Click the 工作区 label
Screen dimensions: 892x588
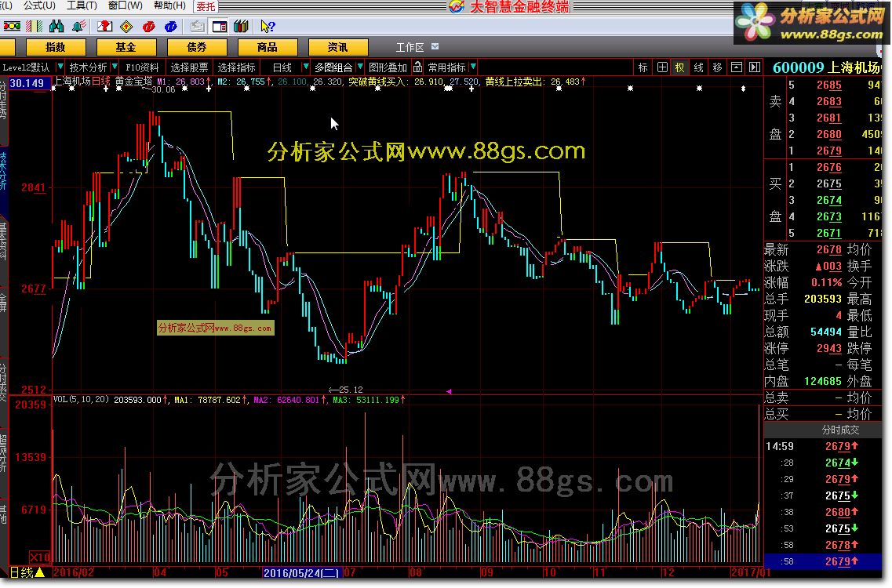[x=410, y=47]
